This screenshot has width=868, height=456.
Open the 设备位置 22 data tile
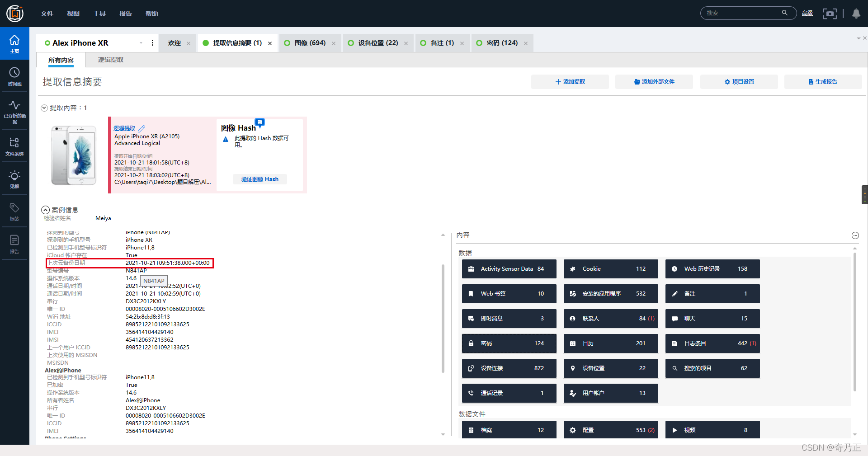coord(611,368)
